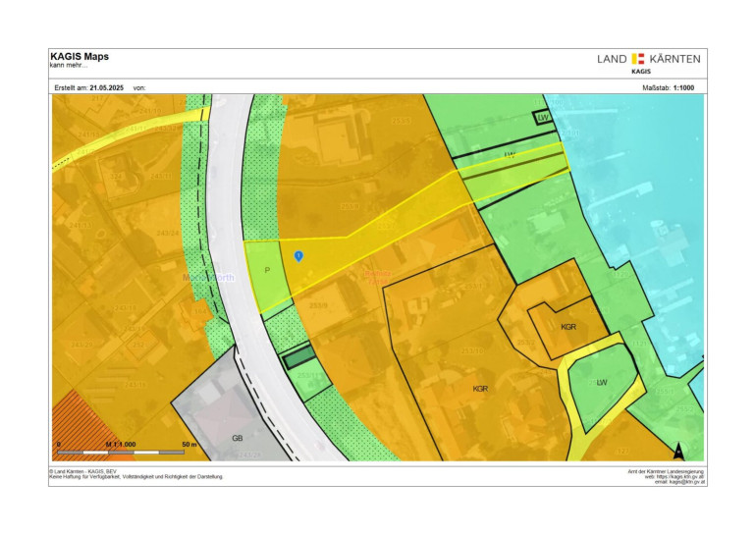The width and height of the screenshot is (756, 535).
Task: Click the KAGIS Maps title
Action: pos(80,57)
